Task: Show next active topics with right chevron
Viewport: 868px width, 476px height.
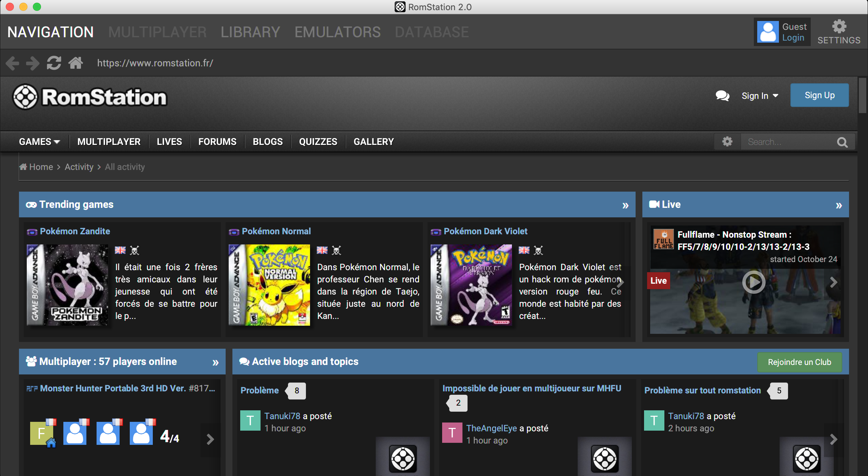Action: click(834, 439)
